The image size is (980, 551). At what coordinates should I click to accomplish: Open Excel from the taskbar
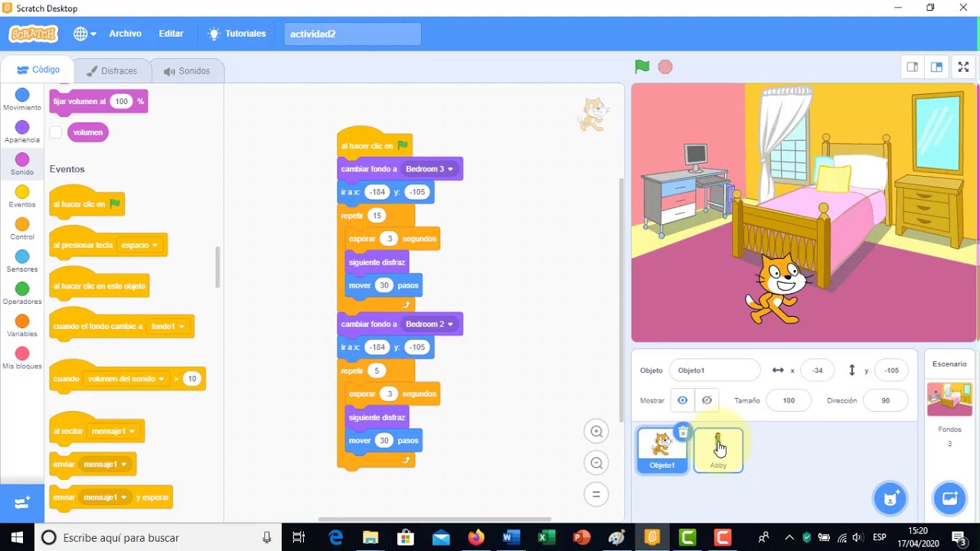(x=546, y=537)
